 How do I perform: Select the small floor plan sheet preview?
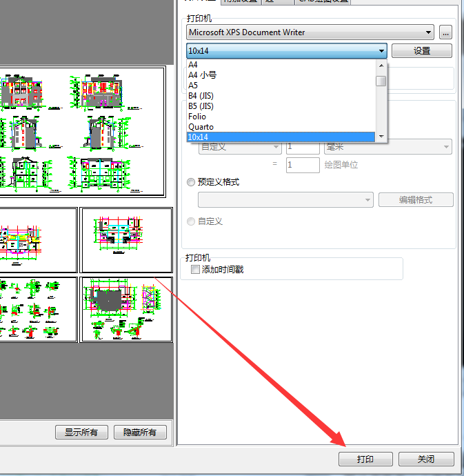(126, 240)
